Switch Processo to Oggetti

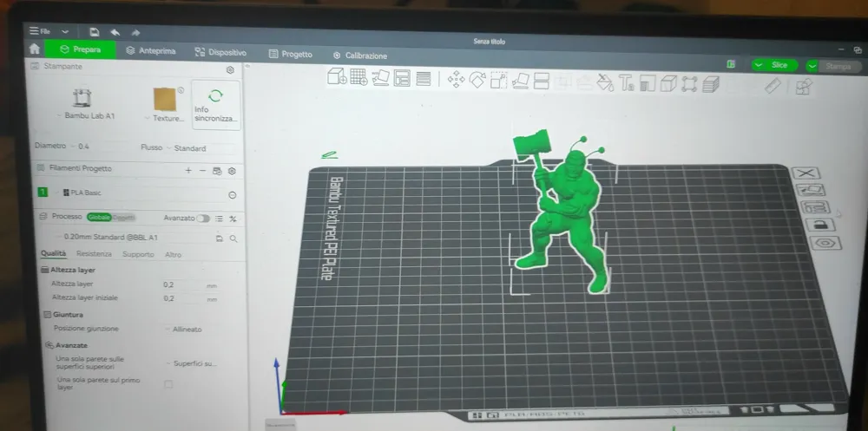coord(123,218)
